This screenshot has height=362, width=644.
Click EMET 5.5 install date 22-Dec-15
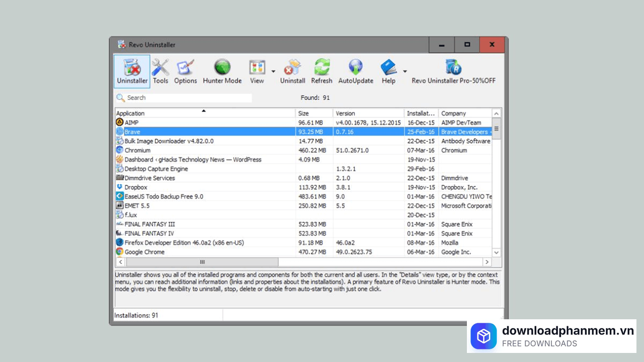click(421, 205)
